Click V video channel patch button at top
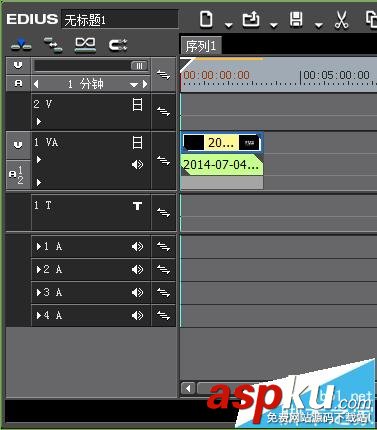Image resolution: width=377 pixels, height=430 pixels. (18, 65)
